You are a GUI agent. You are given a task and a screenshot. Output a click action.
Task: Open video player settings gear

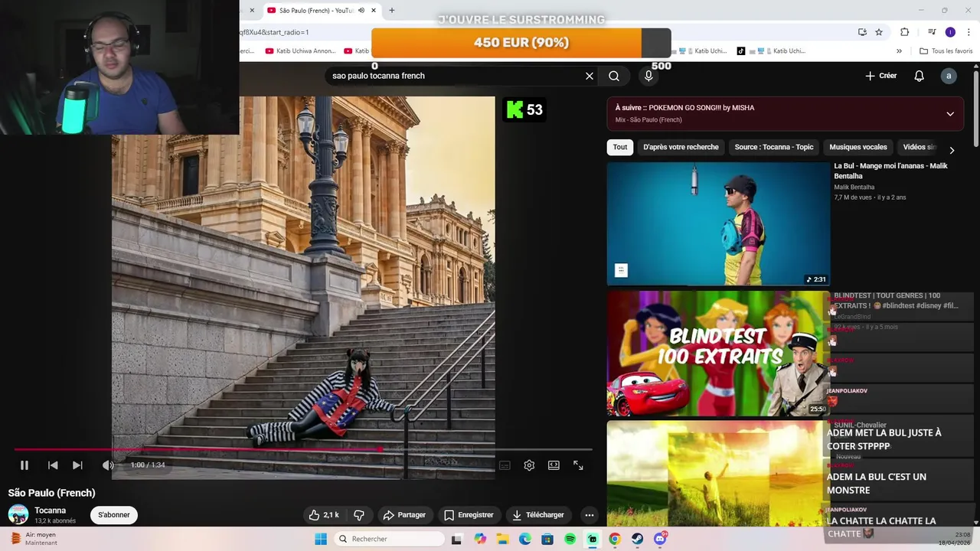[529, 465]
